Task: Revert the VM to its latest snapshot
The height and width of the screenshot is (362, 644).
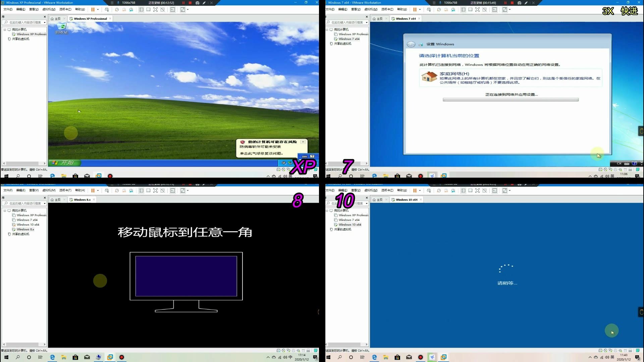Action: pyautogui.click(x=124, y=9)
